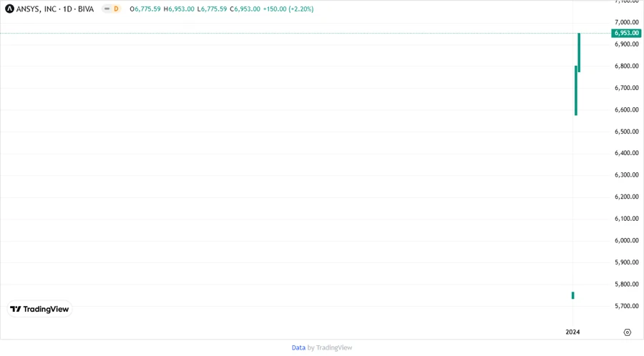The image size is (644, 356).
Task: Click the 6,000.00 price axis label
Action: pyautogui.click(x=626, y=241)
